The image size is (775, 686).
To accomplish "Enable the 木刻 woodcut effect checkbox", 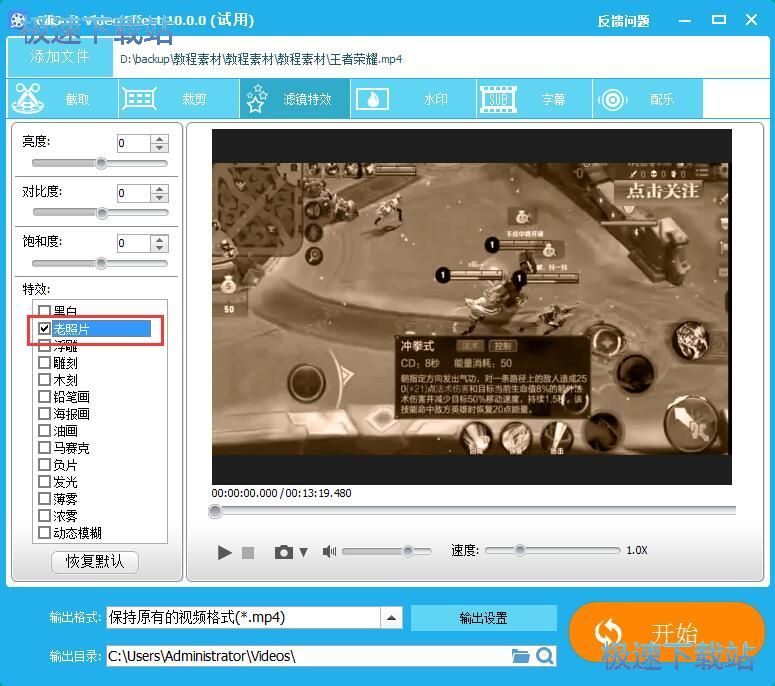I will click(x=44, y=380).
